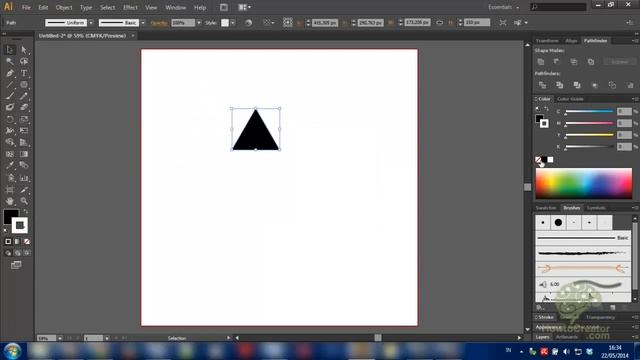Select the Magic Wand tool

click(x=10, y=62)
